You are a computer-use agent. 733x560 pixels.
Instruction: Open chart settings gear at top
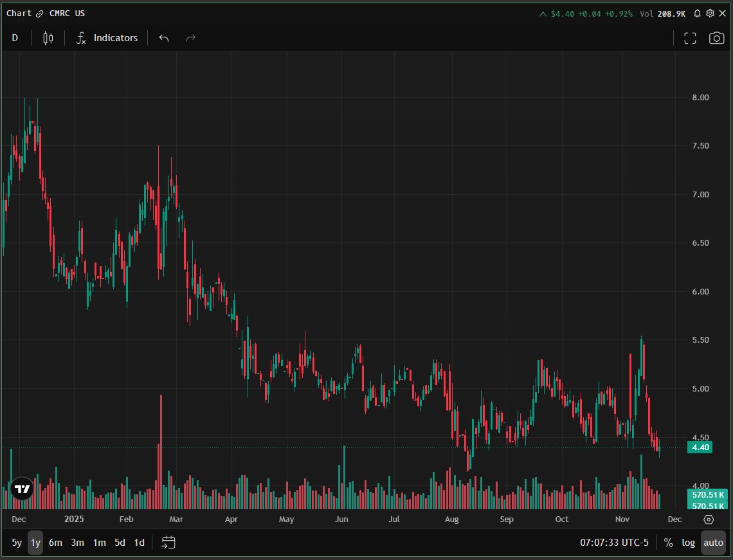pos(710,14)
